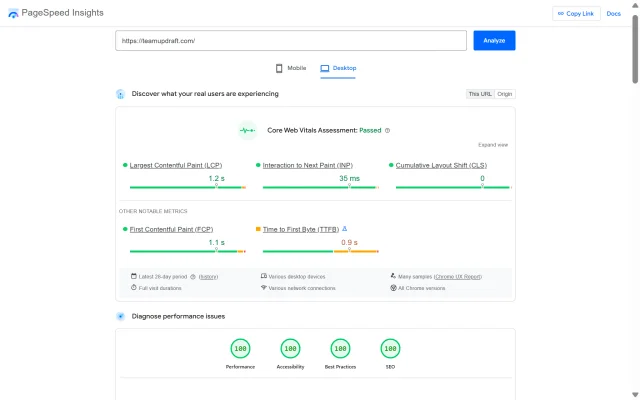Screen dimensions: 640x400
Task: Click the Core Web Vitals pulse icon
Action: [247, 131]
